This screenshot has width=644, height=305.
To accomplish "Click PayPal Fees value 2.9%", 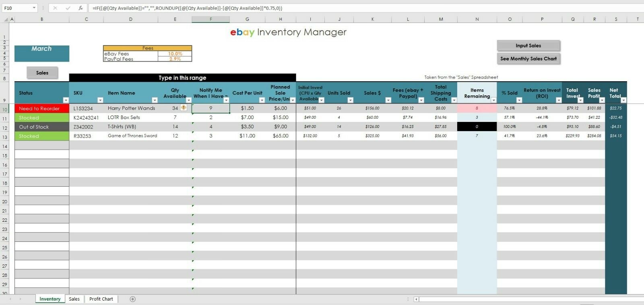I will coord(175,59).
